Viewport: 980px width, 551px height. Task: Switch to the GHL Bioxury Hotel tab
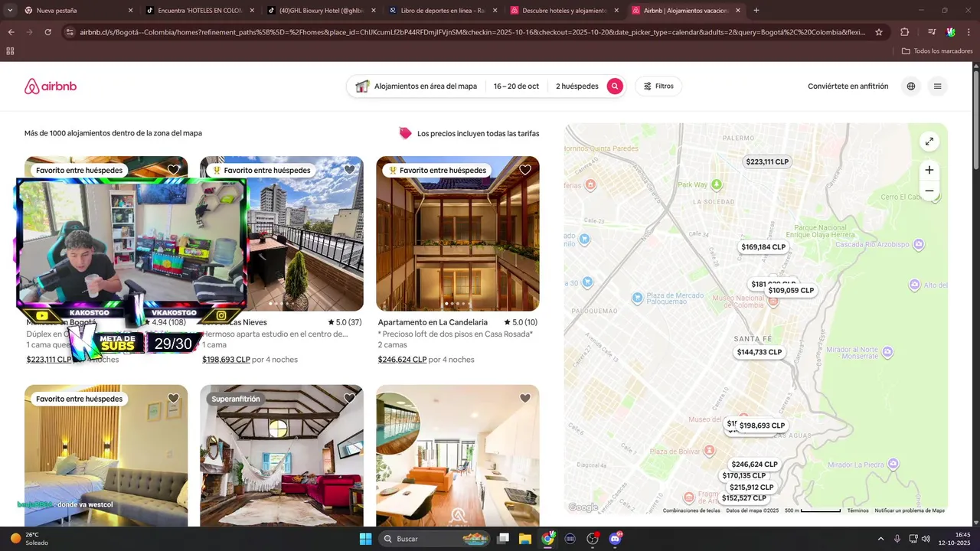(321, 11)
